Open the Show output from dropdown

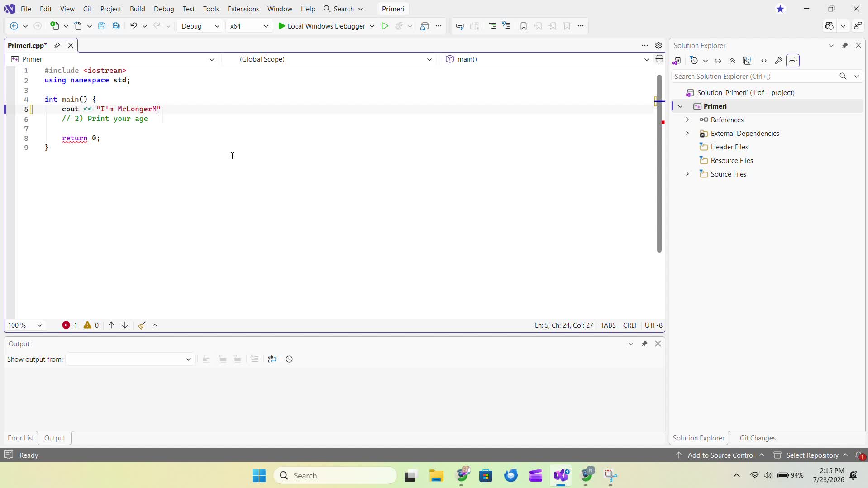point(130,359)
